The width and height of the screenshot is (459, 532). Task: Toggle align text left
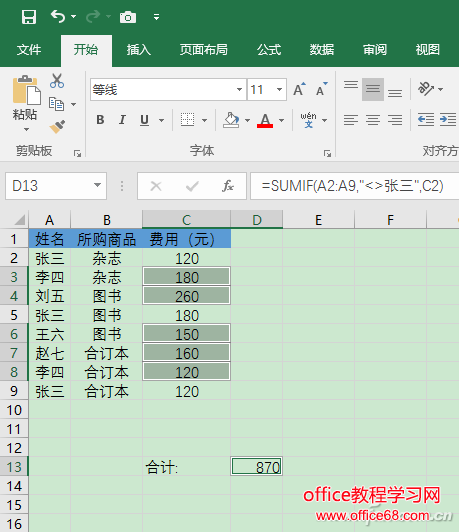pyautogui.click(x=351, y=120)
